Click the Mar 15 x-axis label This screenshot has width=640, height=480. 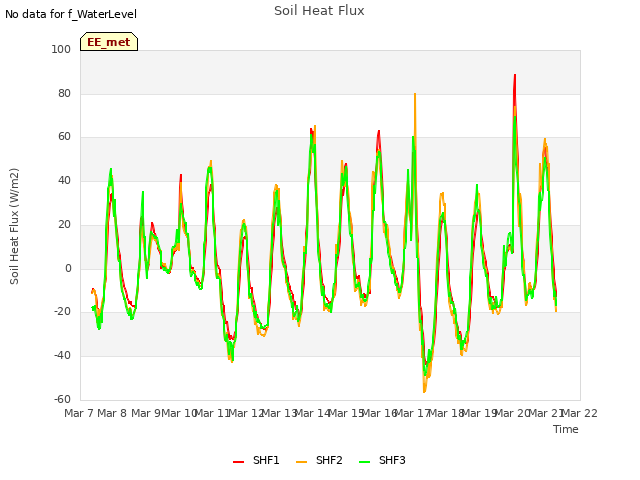click(x=347, y=413)
